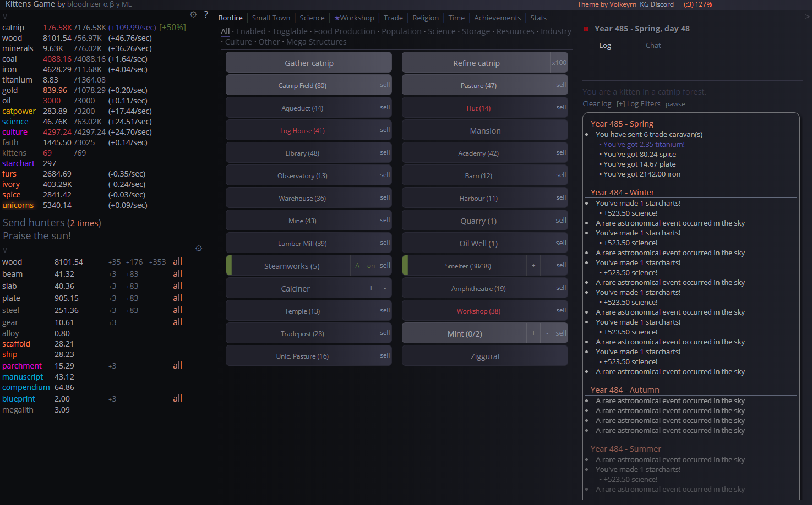Screen dimensions: 812x505
Task: Collapse the resources panel with 'v' arrow
Action: point(5,17)
